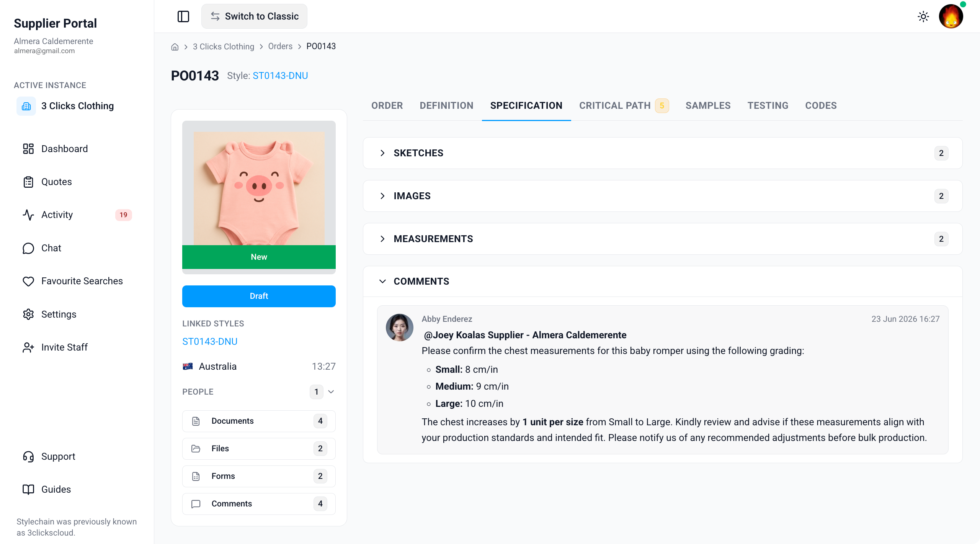Open the Forms row
The image size is (980, 544).
(x=259, y=477)
